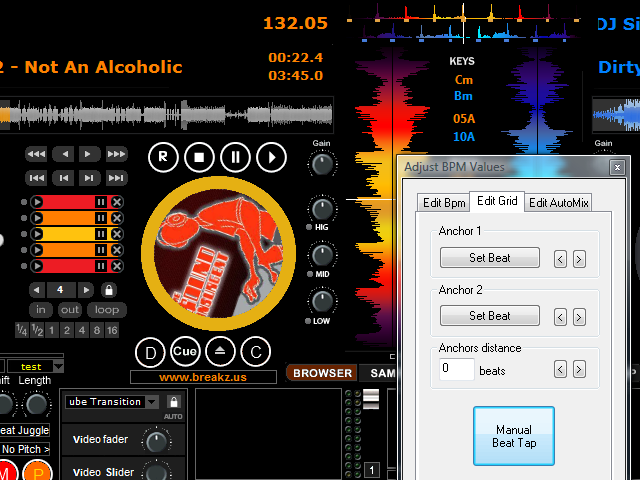640x480 pixels.
Task: Pause the bottom red sample slot
Action: [100, 266]
